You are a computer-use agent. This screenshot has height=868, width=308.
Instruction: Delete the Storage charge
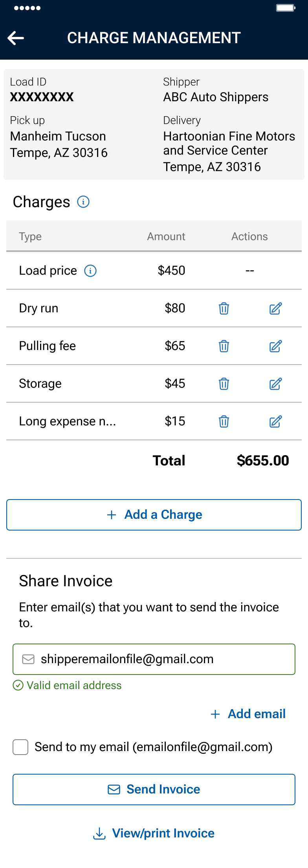224,384
